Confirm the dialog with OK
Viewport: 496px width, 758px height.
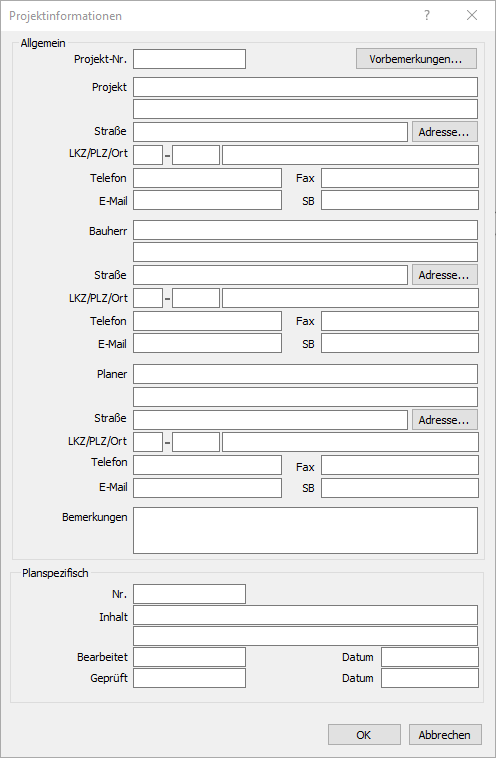click(x=364, y=735)
